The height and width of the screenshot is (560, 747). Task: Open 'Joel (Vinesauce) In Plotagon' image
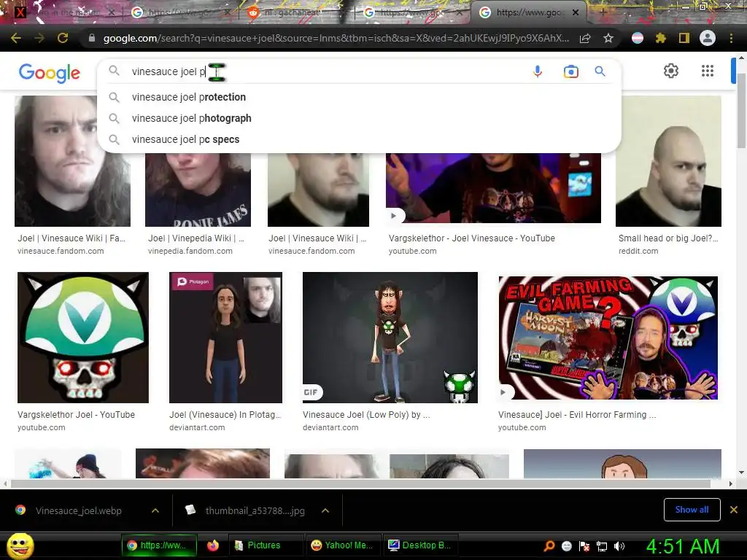click(x=226, y=338)
